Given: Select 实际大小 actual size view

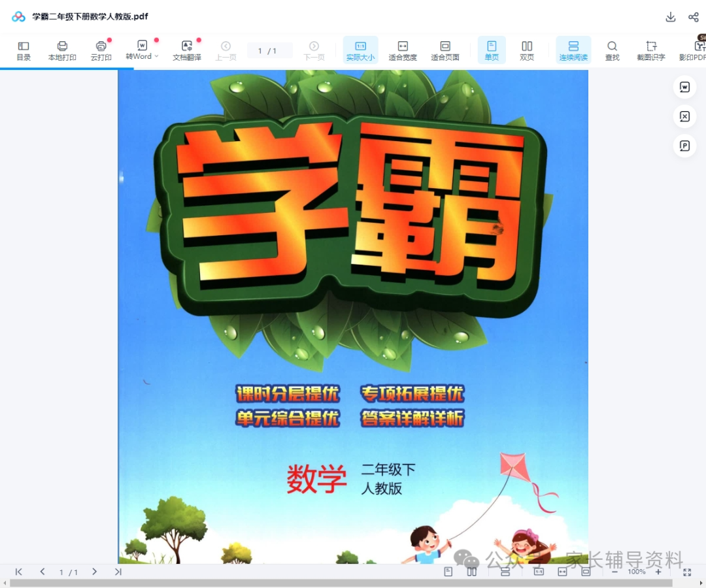Looking at the screenshot, I should [360, 51].
